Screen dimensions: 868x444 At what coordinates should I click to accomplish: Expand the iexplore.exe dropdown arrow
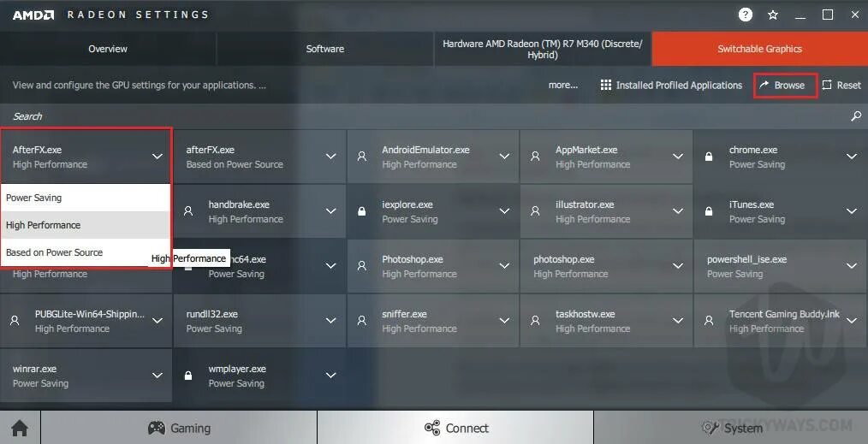[504, 211]
